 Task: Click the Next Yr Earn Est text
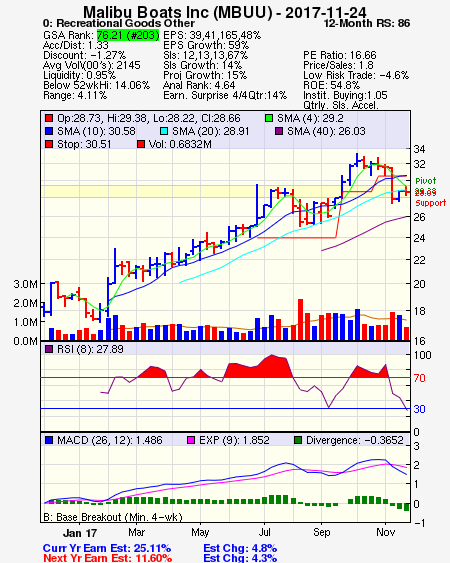(x=107, y=558)
